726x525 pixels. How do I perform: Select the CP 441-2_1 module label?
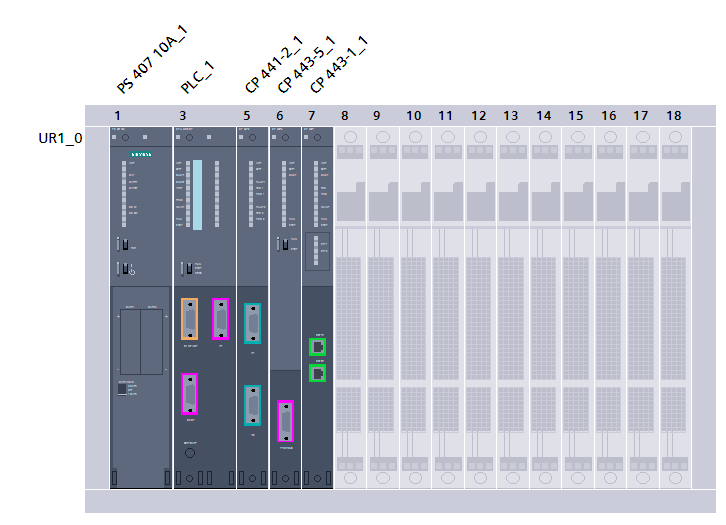[x=274, y=64]
